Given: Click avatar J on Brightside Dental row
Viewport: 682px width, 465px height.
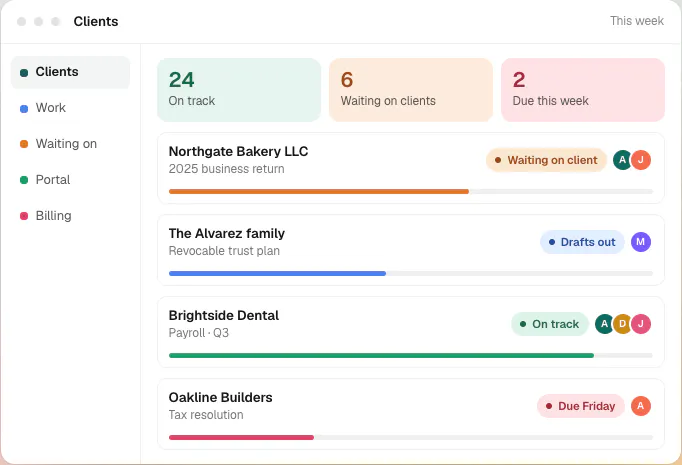Looking at the screenshot, I should [641, 324].
